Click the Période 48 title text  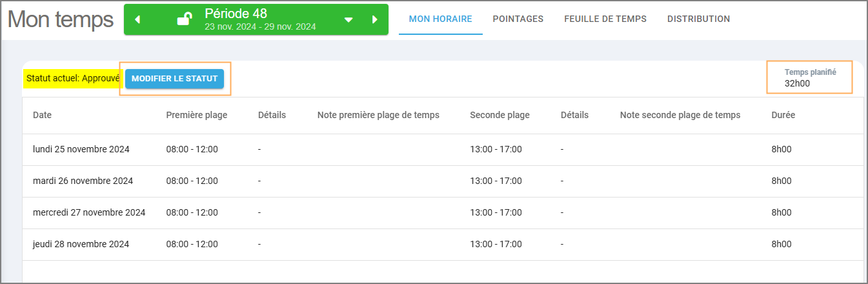click(236, 14)
